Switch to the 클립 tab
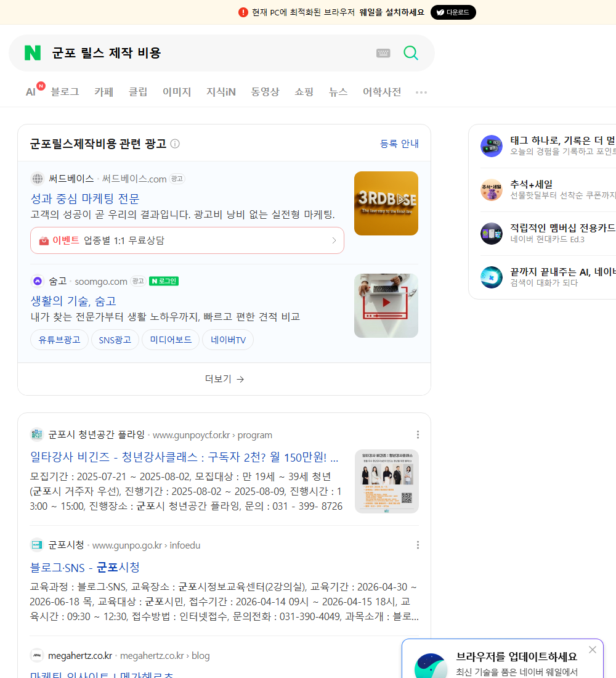This screenshot has width=616, height=678. point(138,92)
